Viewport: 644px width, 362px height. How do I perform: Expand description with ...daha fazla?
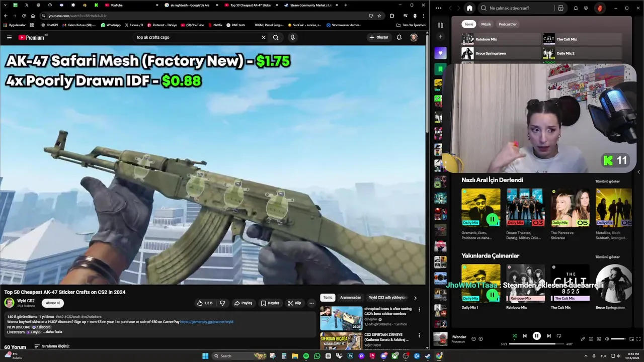52,332
